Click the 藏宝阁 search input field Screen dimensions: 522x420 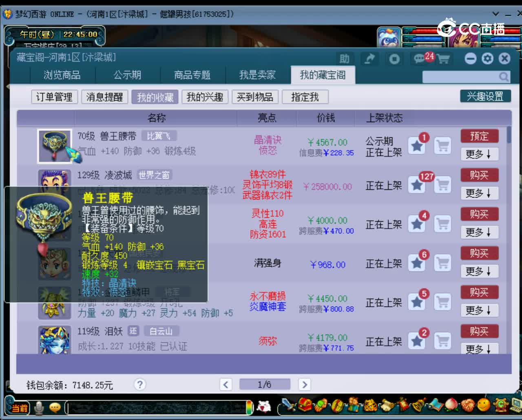pos(460,77)
